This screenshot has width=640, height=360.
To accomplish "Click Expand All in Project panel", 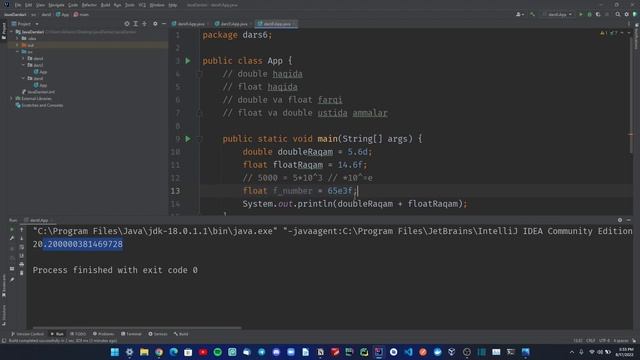I will (136, 24).
